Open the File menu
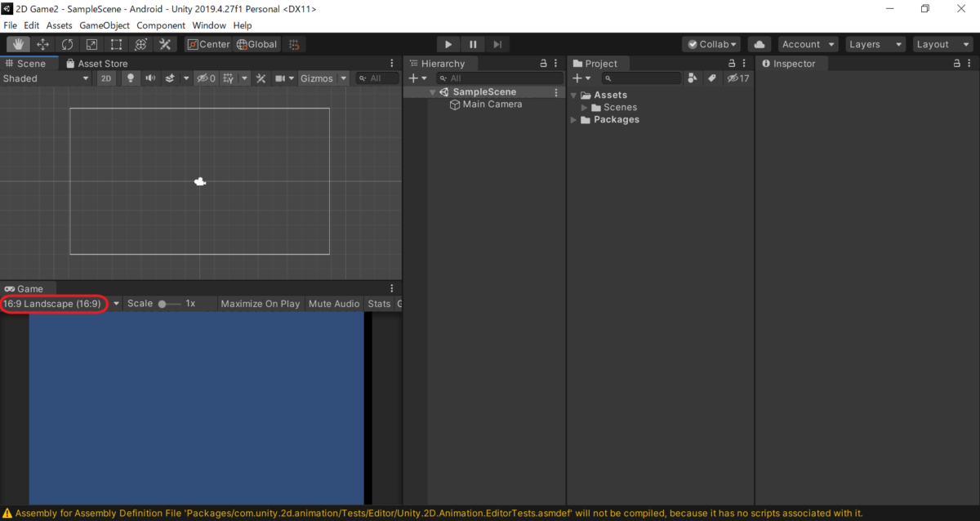Viewport: 980px width, 521px height. (x=11, y=25)
